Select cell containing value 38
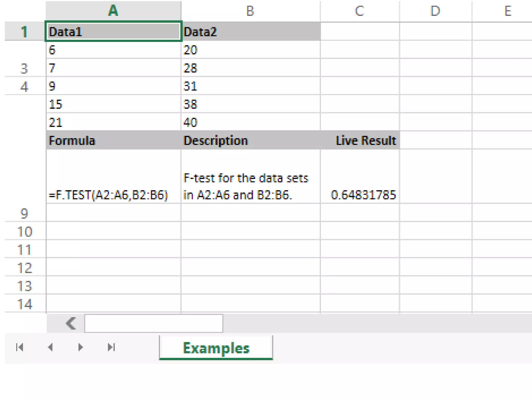Screen dimensions: 532x399 click(250, 104)
